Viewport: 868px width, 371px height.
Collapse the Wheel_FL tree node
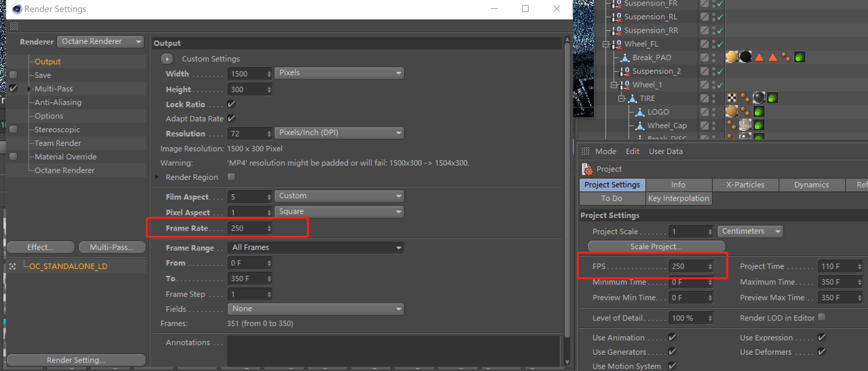pyautogui.click(x=606, y=44)
